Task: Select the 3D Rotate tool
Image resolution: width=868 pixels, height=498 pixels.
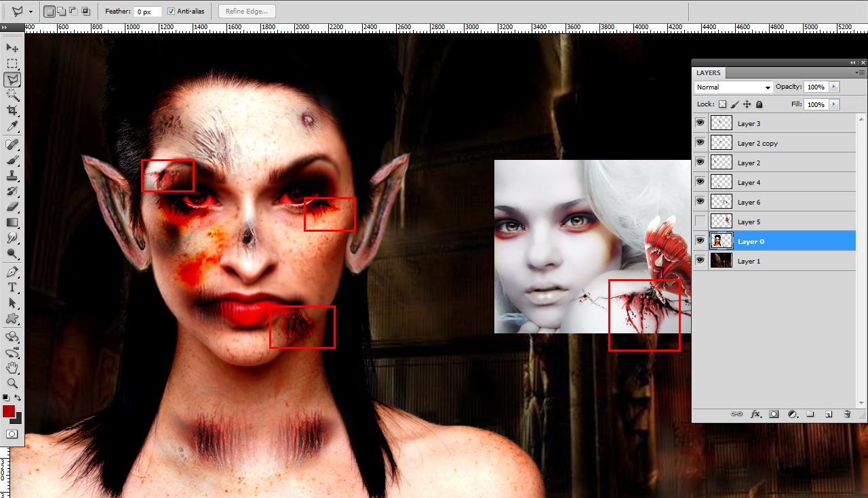Action: click(x=12, y=337)
